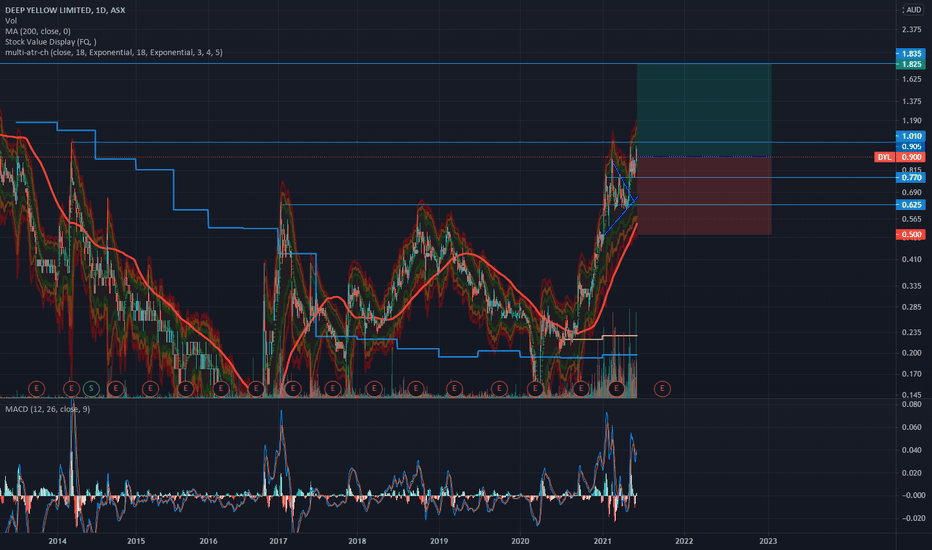
Task: Click the 0.080 MACD axis value
Action: click(x=911, y=404)
